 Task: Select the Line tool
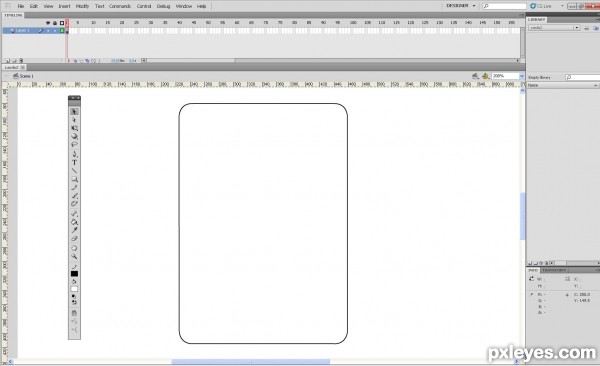coord(74,171)
